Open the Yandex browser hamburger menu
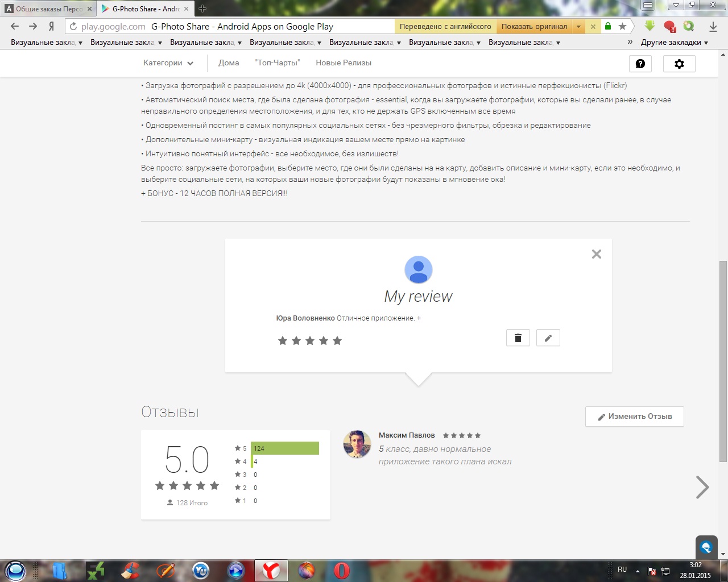The height and width of the screenshot is (582, 728). pos(648,6)
